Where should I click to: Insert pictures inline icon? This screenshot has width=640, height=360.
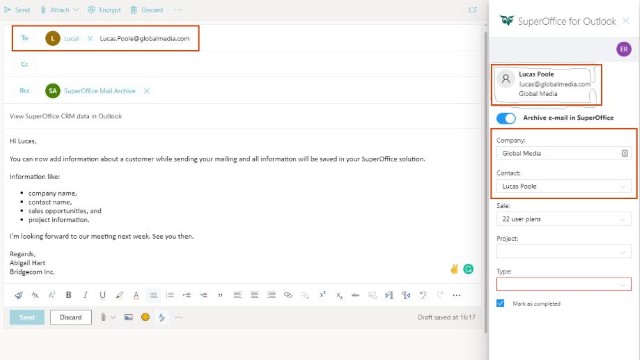[129, 317]
